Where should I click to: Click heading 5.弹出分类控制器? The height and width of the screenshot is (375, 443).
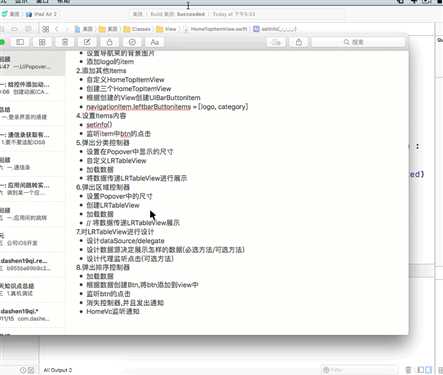[x=103, y=143]
